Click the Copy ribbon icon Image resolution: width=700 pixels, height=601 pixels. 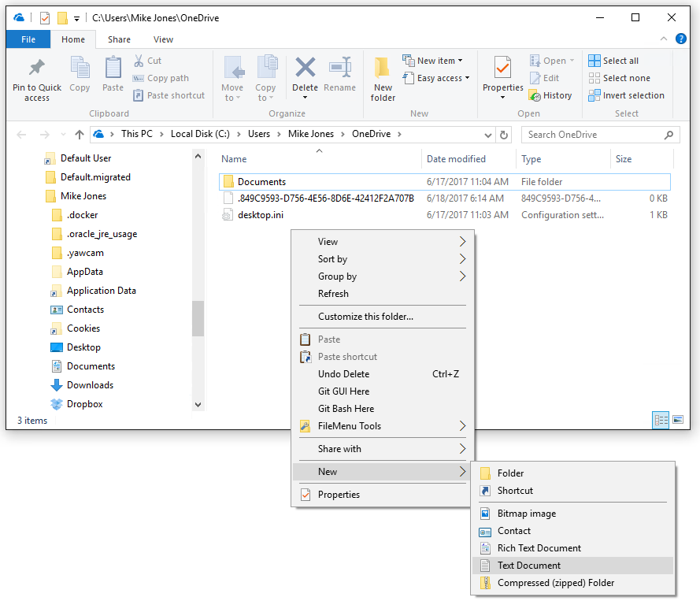coord(80,68)
